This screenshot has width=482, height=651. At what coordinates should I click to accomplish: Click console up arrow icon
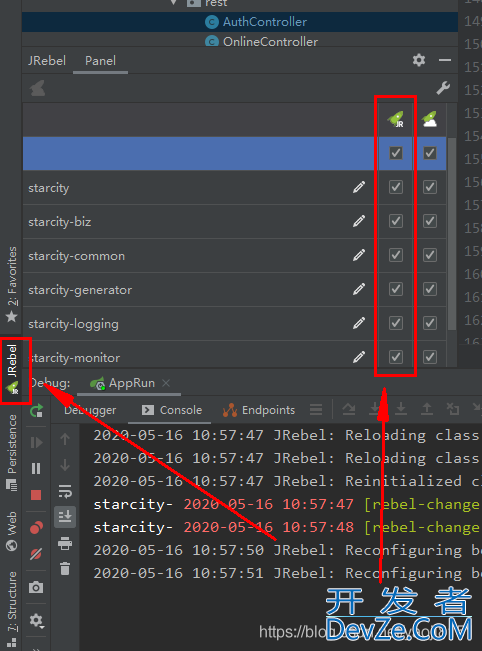click(65, 439)
